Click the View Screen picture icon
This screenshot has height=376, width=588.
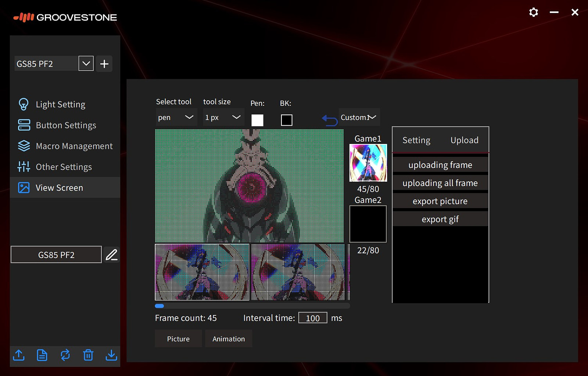click(24, 188)
